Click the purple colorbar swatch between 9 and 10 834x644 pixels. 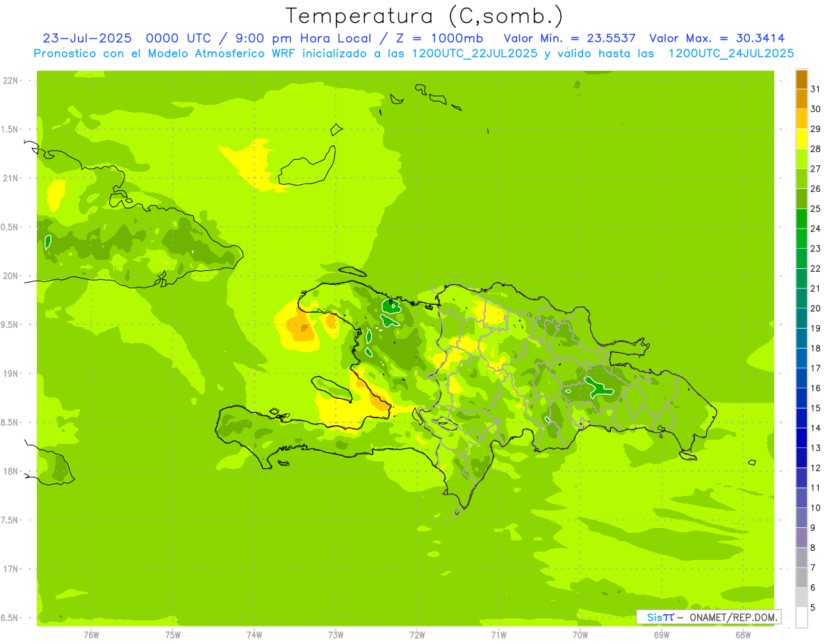(801, 518)
